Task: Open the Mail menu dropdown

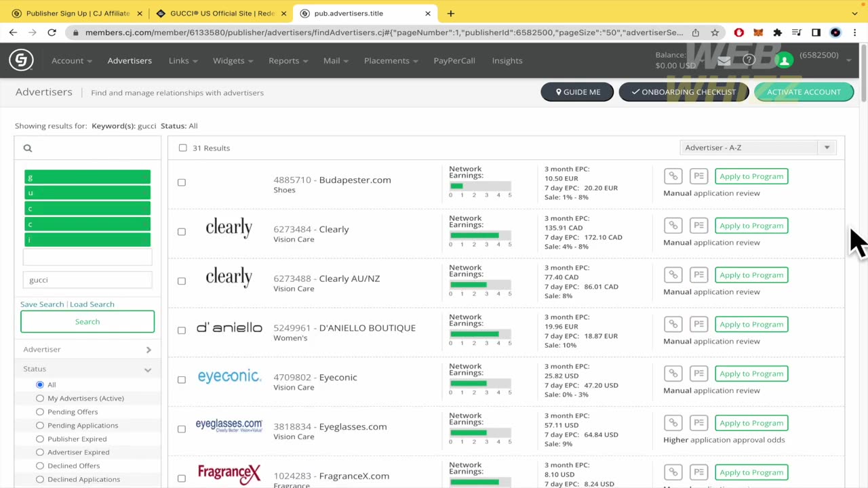Action: (336, 60)
